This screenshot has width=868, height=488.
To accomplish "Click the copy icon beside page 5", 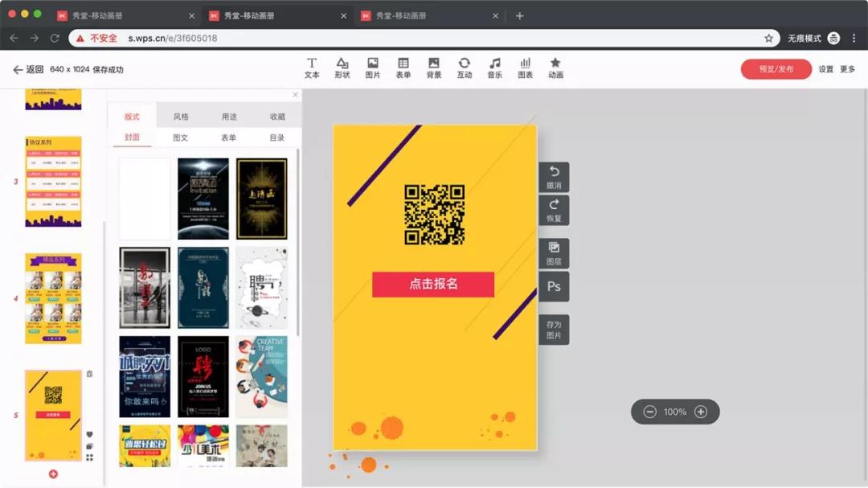I will pos(89,446).
